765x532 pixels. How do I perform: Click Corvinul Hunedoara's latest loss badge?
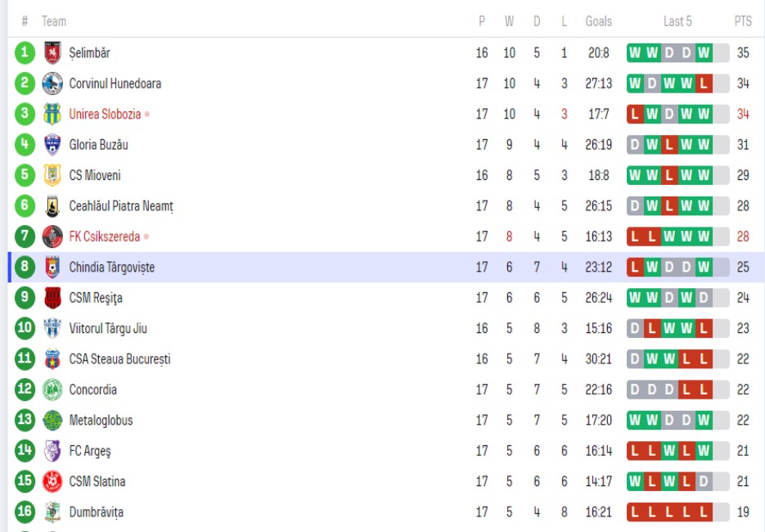click(x=704, y=83)
